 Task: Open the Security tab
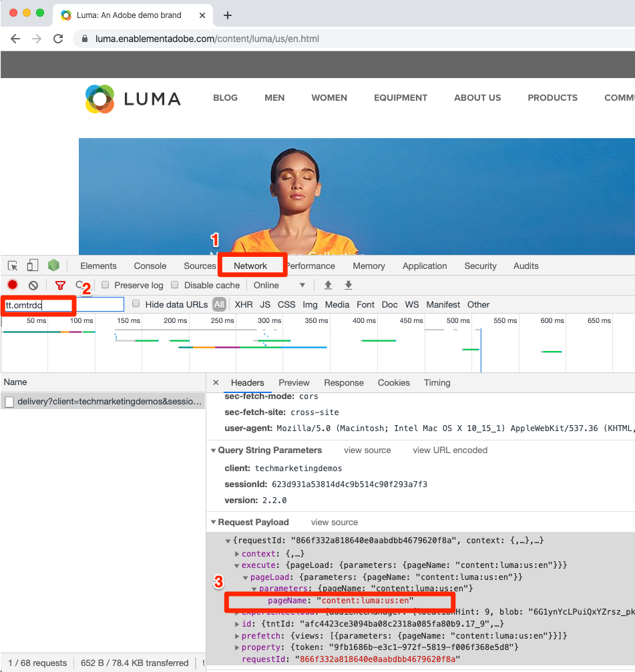tap(480, 266)
